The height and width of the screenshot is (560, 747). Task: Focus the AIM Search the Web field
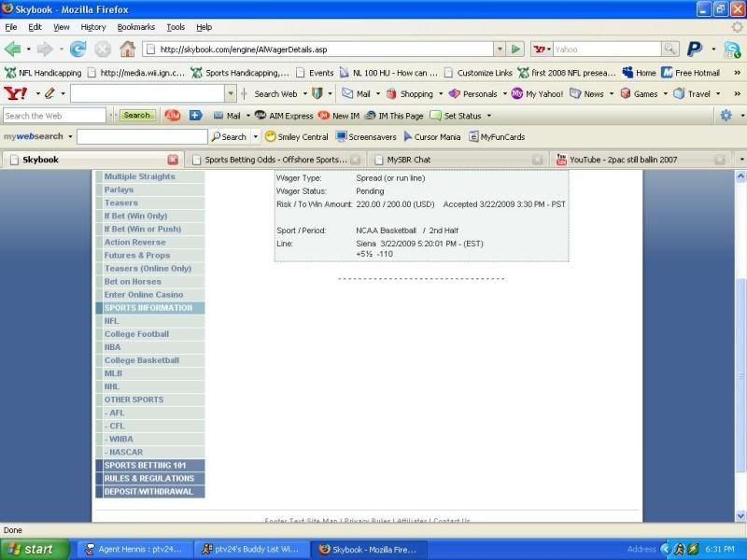tap(54, 115)
